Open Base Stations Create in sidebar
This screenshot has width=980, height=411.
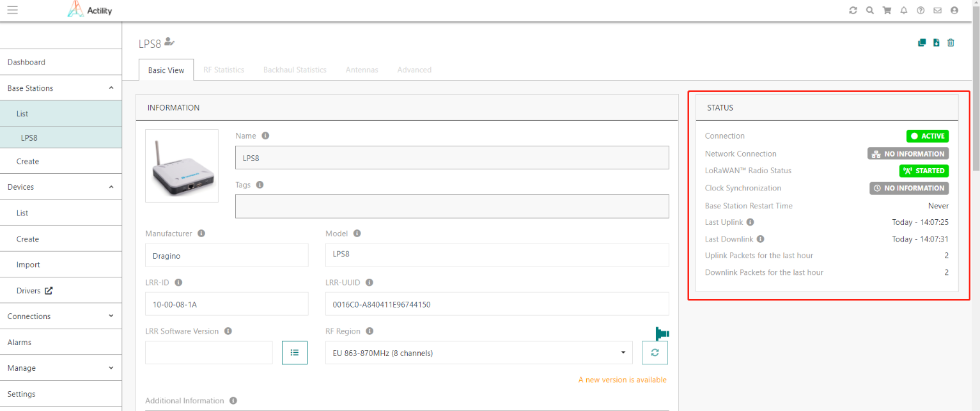tap(61, 162)
